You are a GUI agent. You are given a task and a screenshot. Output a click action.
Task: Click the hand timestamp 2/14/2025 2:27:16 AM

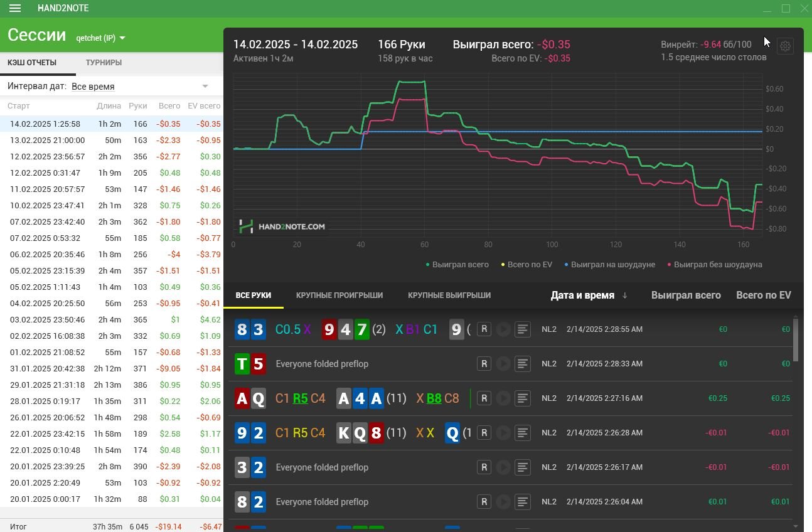pos(604,398)
